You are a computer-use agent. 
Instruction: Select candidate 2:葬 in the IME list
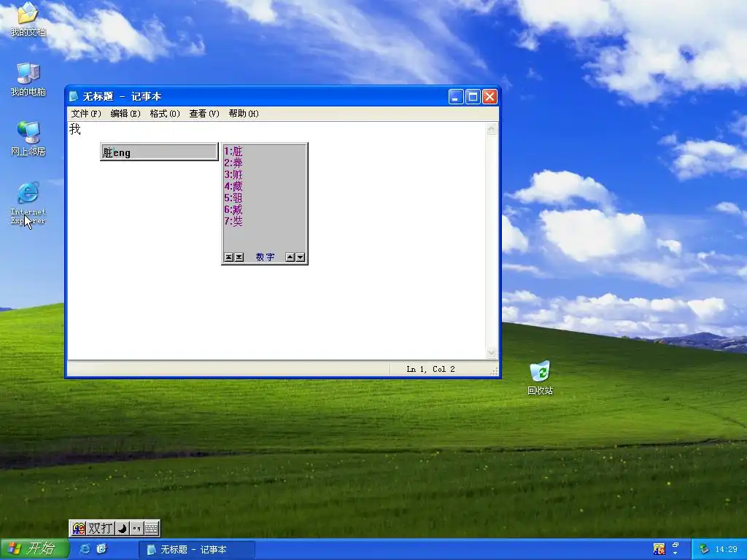233,163
